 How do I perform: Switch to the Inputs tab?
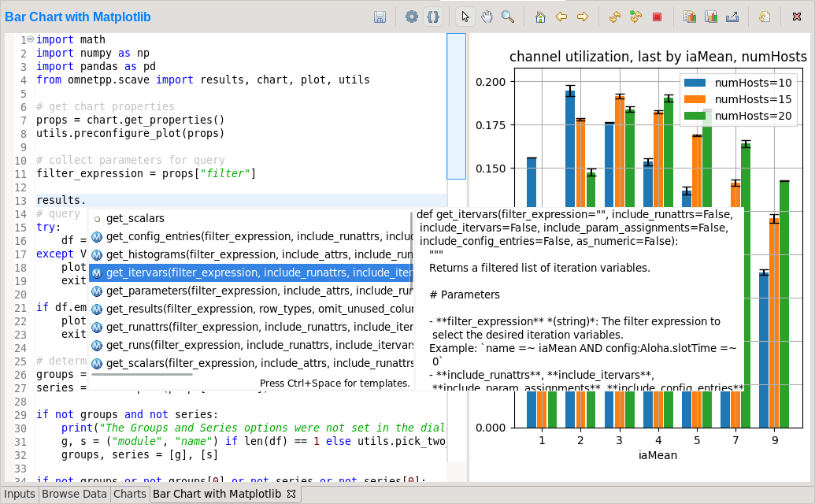(x=20, y=494)
